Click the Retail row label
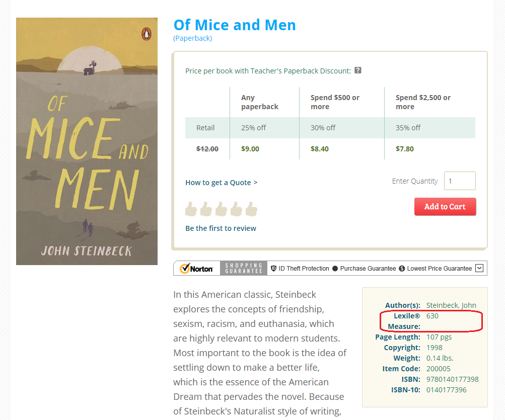The width and height of the screenshot is (505, 420). [x=205, y=128]
